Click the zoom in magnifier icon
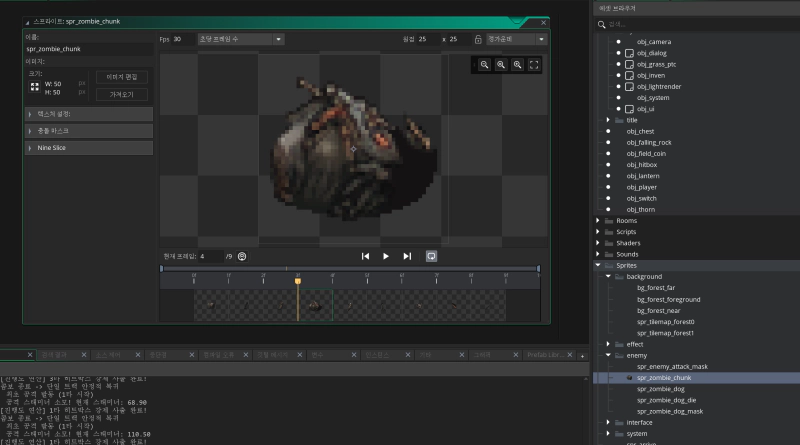 pos(517,65)
